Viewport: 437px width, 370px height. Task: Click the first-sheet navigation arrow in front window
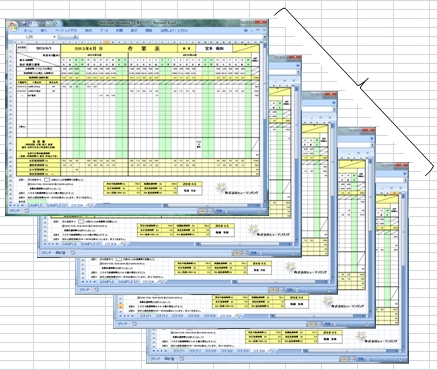pyautogui.click(x=10, y=206)
